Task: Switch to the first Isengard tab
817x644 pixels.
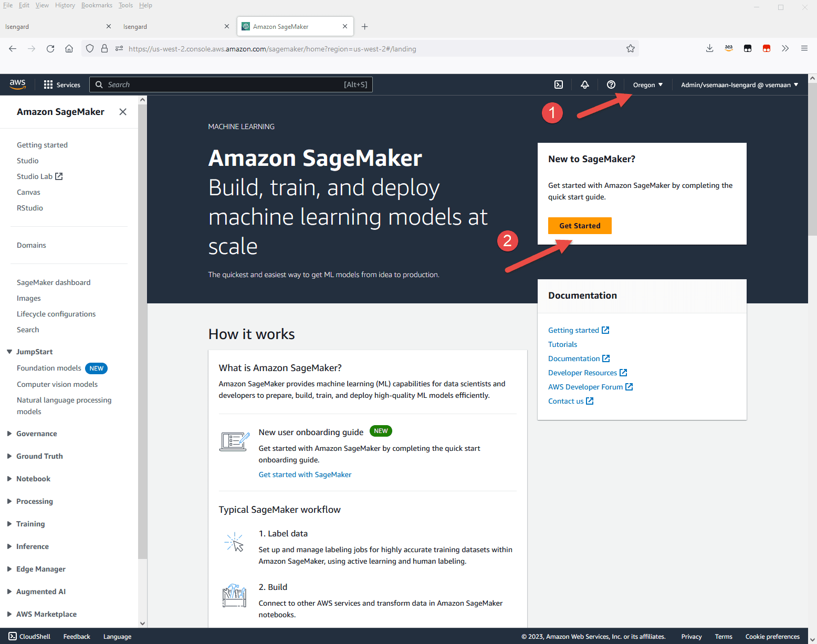Action: (x=57, y=26)
